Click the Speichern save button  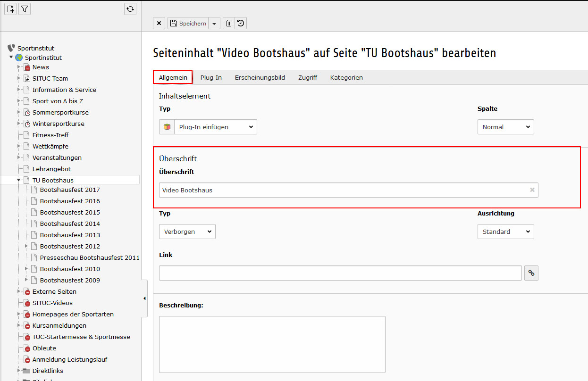[x=188, y=23]
